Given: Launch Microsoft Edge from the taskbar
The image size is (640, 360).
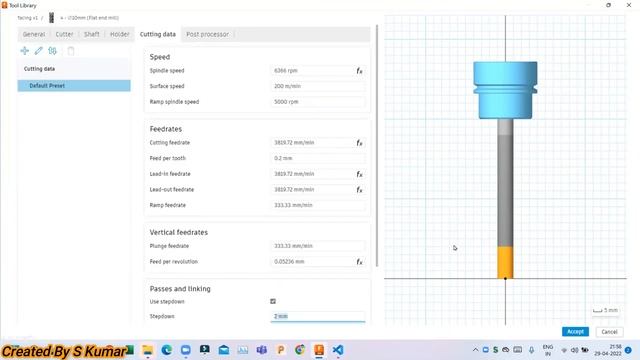Looking at the screenshot, I should coord(167,350).
